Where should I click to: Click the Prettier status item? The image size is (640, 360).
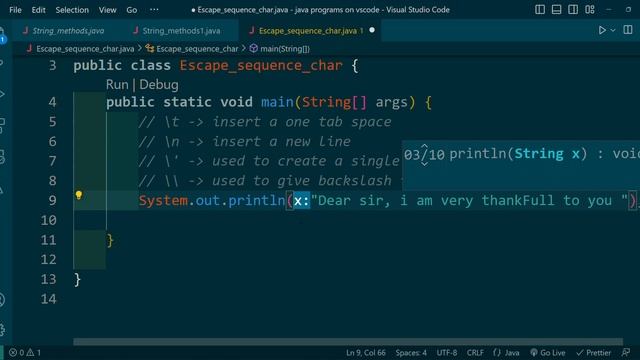point(593,353)
